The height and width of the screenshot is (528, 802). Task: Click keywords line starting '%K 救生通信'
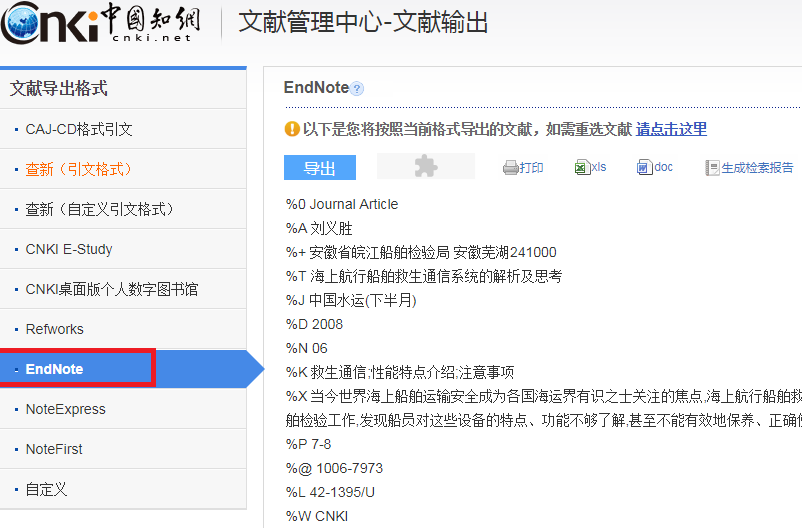400,372
